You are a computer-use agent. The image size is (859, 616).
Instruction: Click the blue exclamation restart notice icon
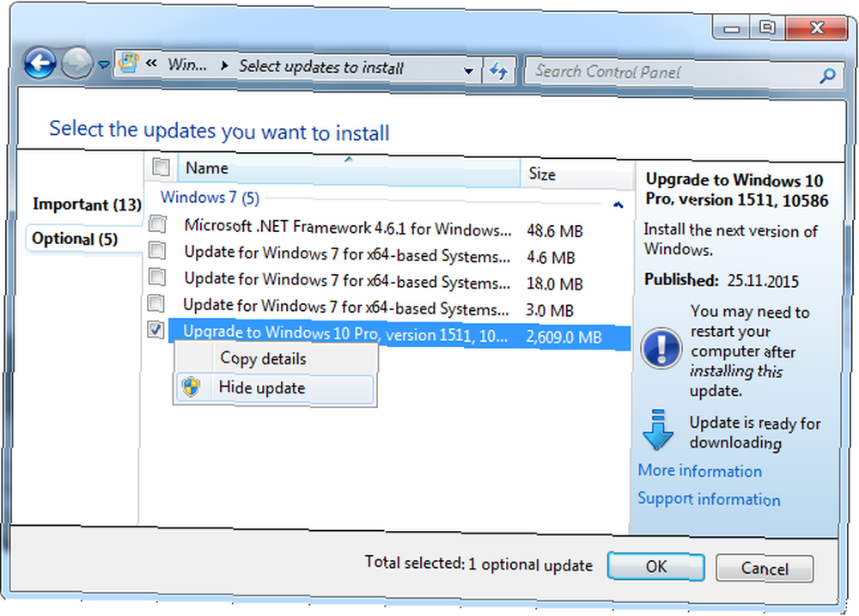[x=661, y=348]
